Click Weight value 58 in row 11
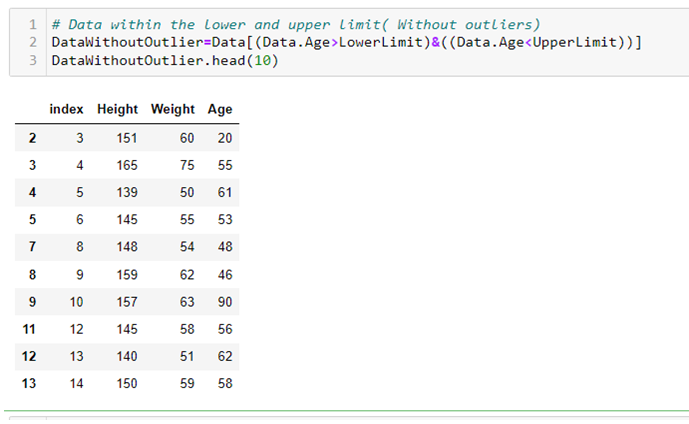 point(187,330)
